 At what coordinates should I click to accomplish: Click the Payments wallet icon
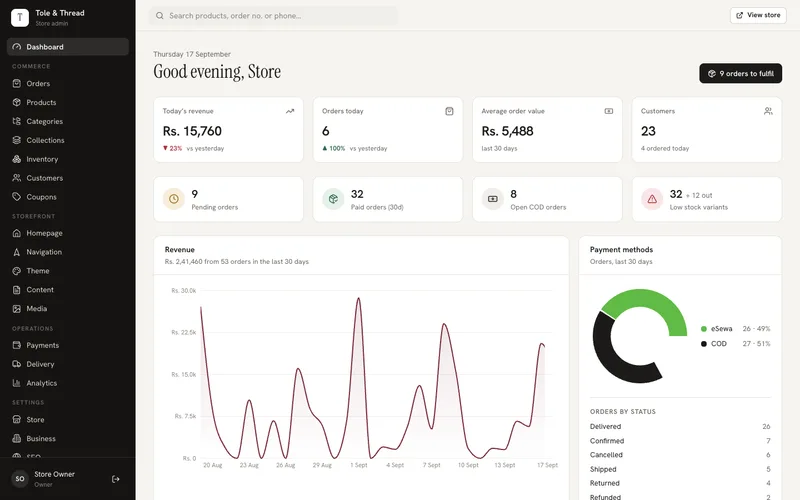coord(17,345)
